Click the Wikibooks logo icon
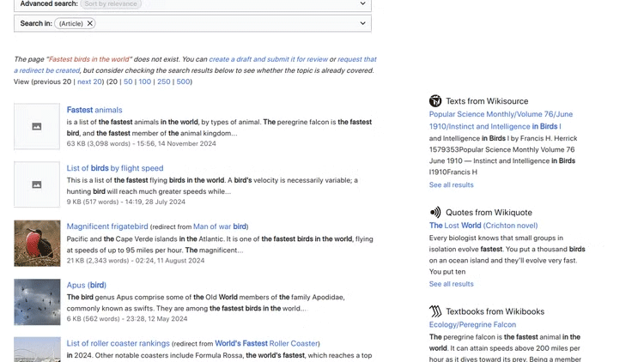This screenshot has width=644, height=362. click(435, 311)
